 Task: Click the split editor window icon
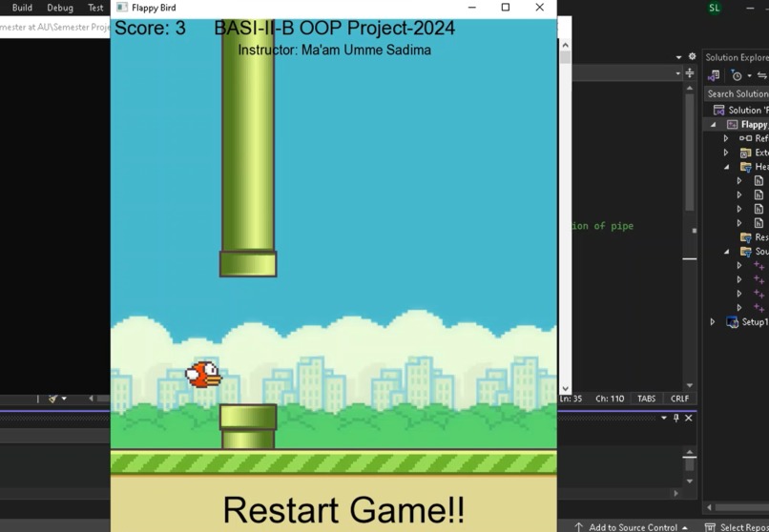click(x=690, y=73)
